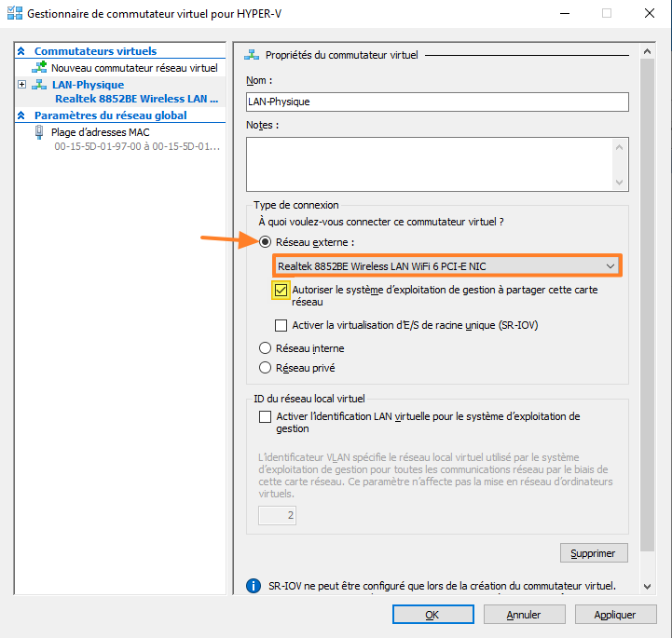Viewport: 672px width, 638px height.
Task: Select the Réseau interne radio button
Action: click(x=265, y=348)
